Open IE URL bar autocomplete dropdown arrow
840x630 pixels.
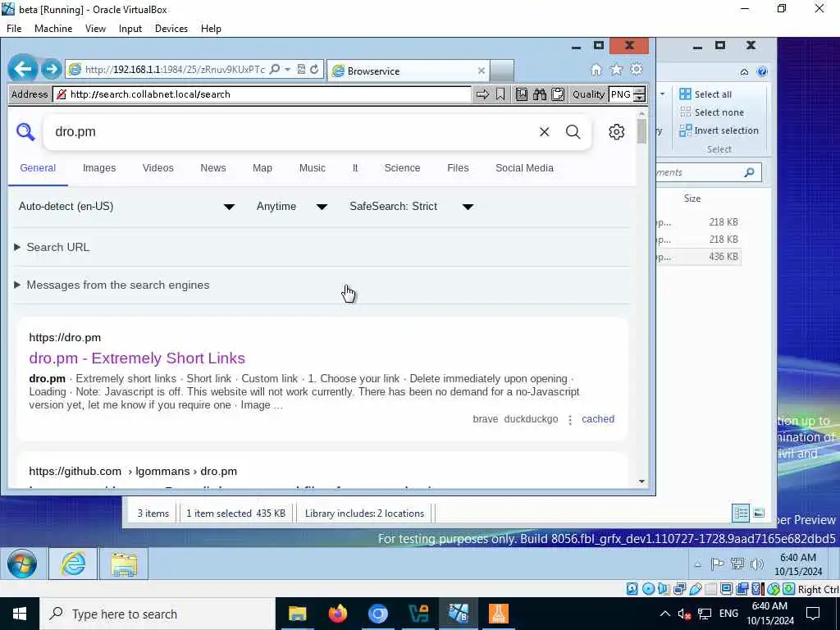[x=288, y=69]
